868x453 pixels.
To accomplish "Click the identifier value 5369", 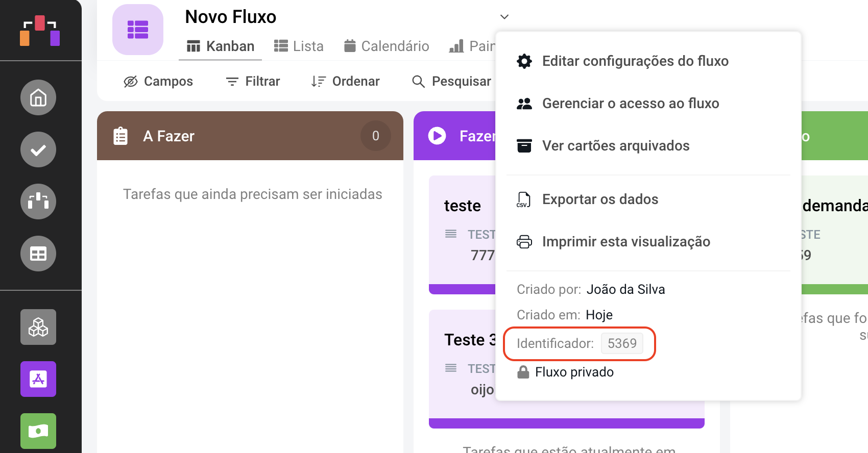I will pyautogui.click(x=622, y=343).
